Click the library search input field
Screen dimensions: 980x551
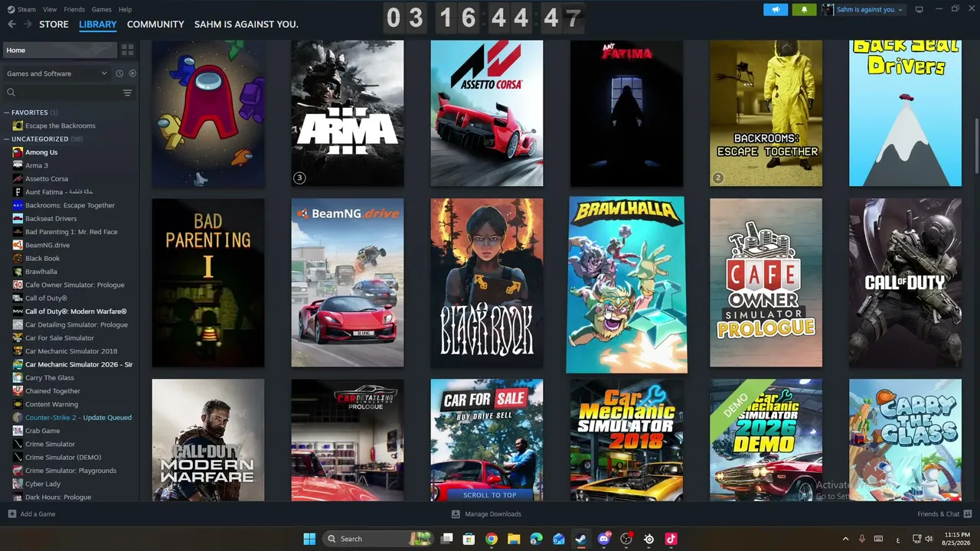[69, 93]
